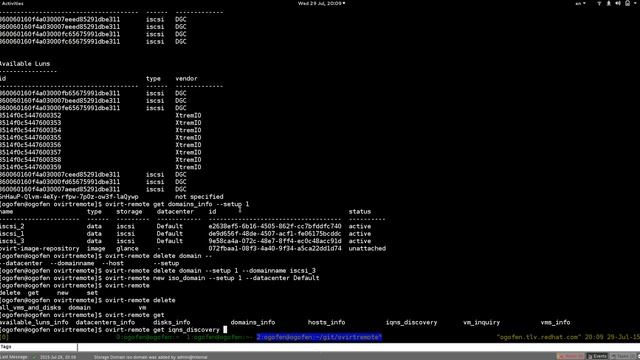Image resolution: width=640 pixels, height=360 pixels.
Task: Click the user accessibility icon in top bar
Action: tap(609, 3)
